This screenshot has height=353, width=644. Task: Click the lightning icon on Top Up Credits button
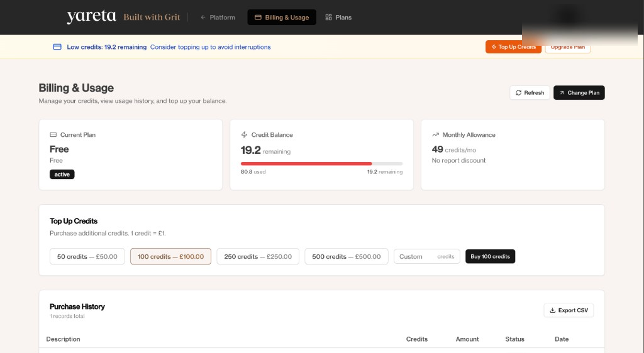pos(494,46)
